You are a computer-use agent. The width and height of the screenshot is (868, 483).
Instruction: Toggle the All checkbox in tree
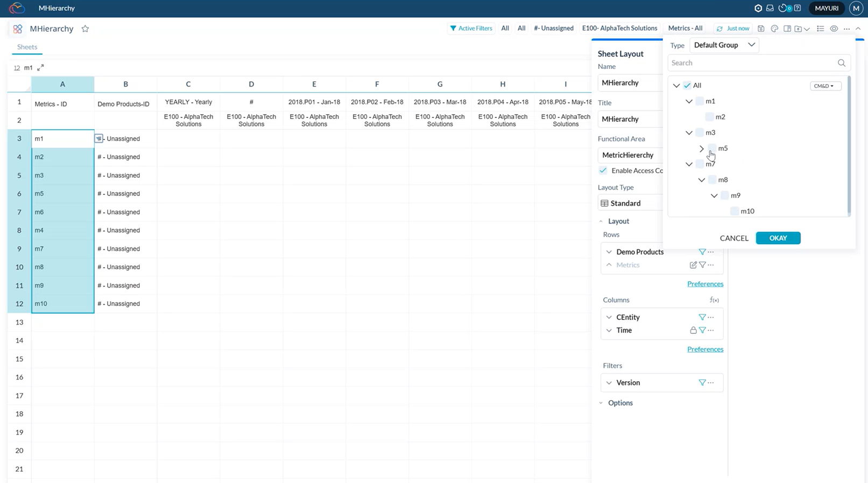pos(687,86)
